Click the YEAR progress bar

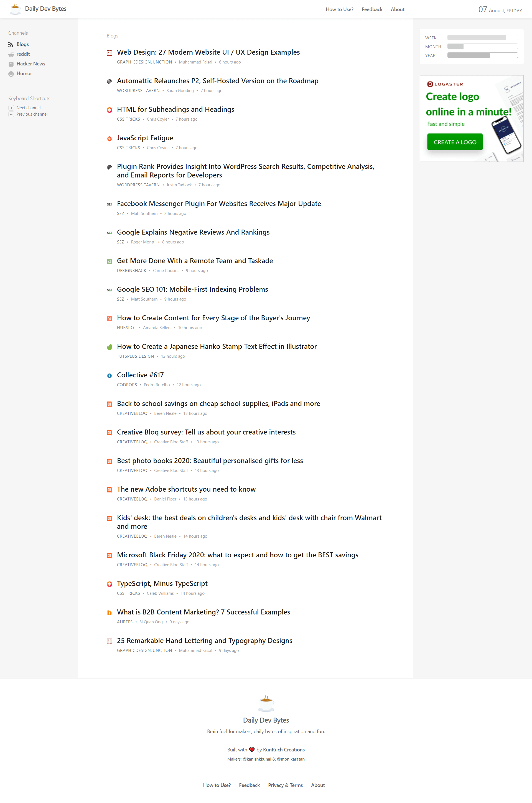coord(482,55)
